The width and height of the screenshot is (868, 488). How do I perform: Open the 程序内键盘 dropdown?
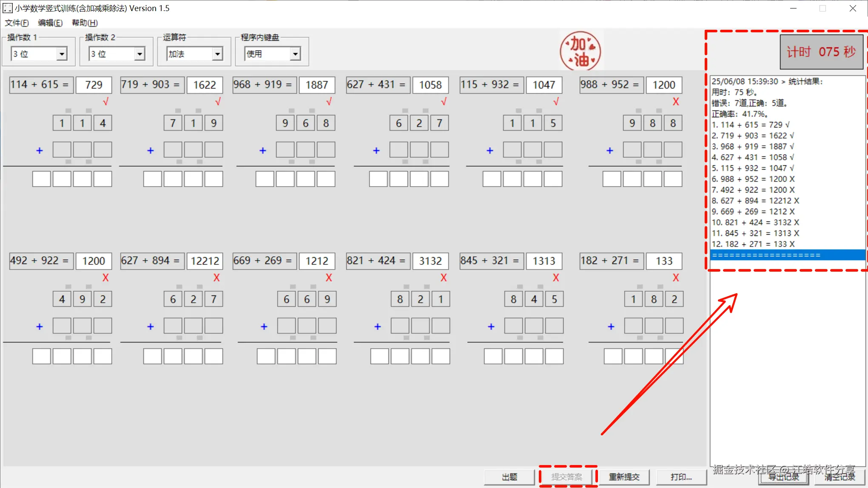pyautogui.click(x=296, y=54)
